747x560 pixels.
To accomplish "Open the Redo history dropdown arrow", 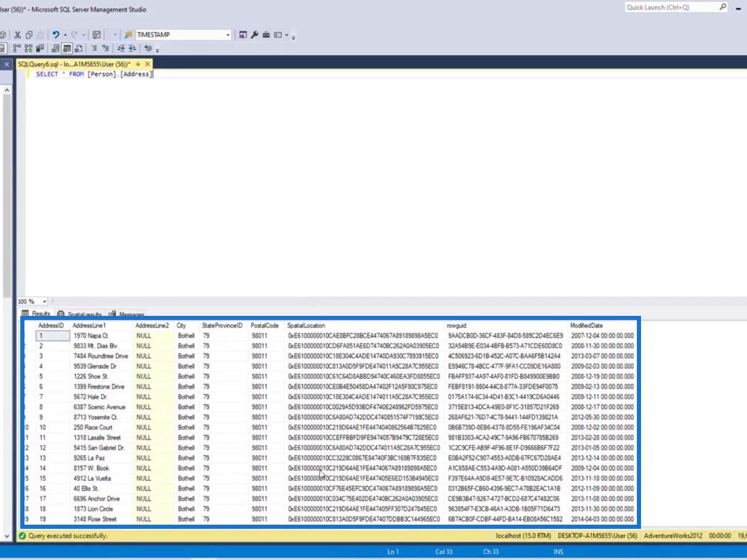I will click(x=83, y=35).
